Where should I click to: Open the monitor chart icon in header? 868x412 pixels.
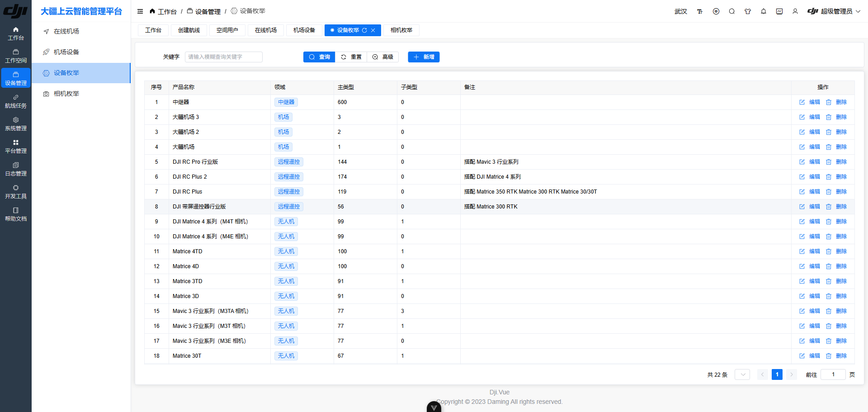(x=779, y=11)
